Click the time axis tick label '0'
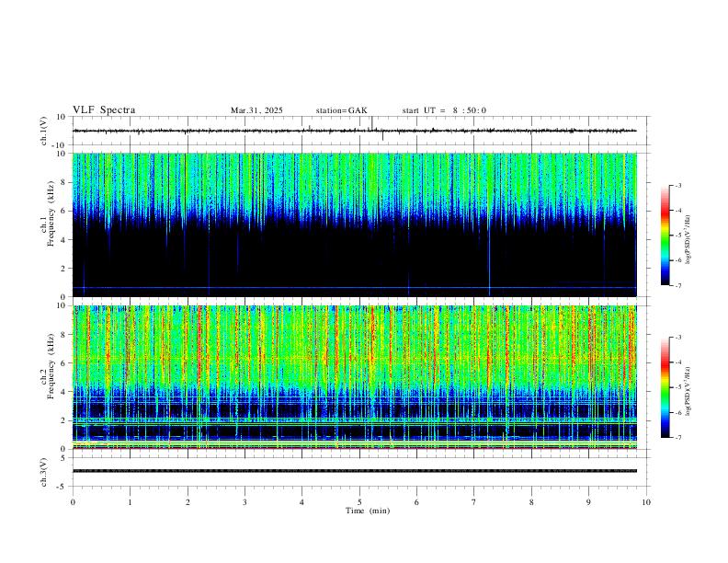 [73, 502]
